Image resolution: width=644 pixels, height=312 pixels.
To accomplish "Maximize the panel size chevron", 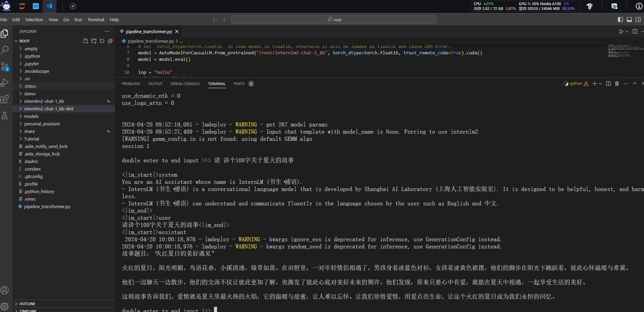I will 635,83.
